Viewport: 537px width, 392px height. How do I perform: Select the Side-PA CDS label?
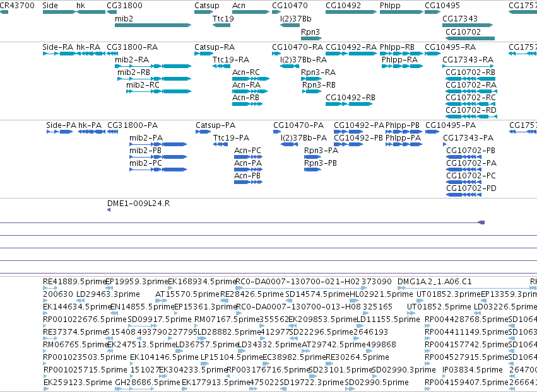(61, 125)
